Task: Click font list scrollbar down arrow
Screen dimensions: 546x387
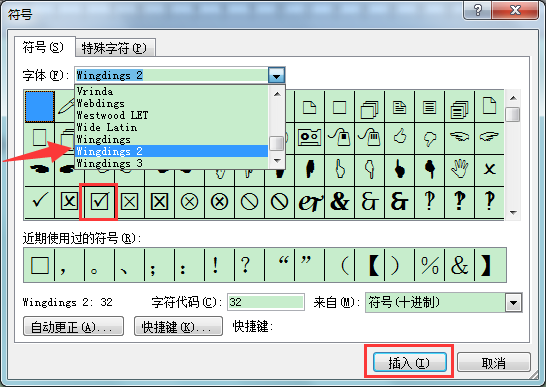Action: coord(277,161)
